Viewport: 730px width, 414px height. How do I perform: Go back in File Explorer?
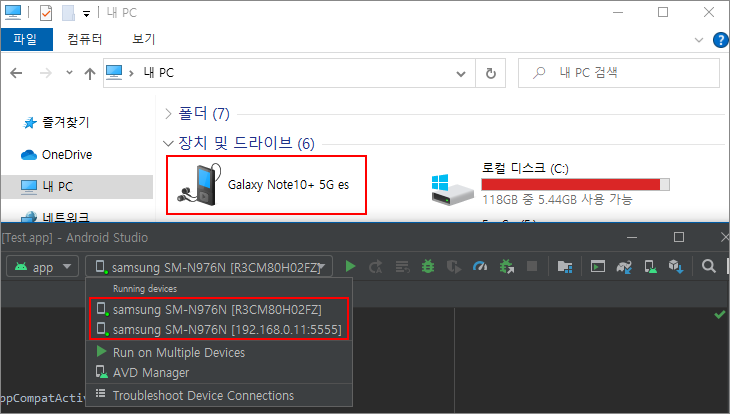pos(16,73)
